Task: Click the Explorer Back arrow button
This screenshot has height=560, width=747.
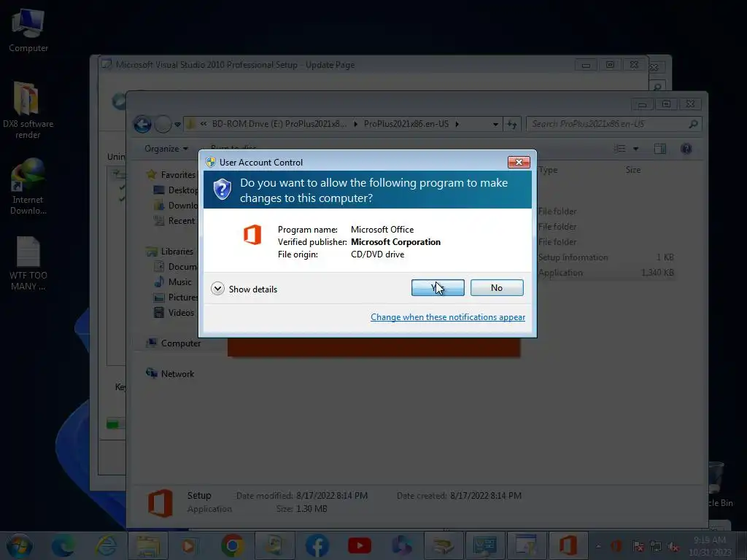Action: click(142, 124)
